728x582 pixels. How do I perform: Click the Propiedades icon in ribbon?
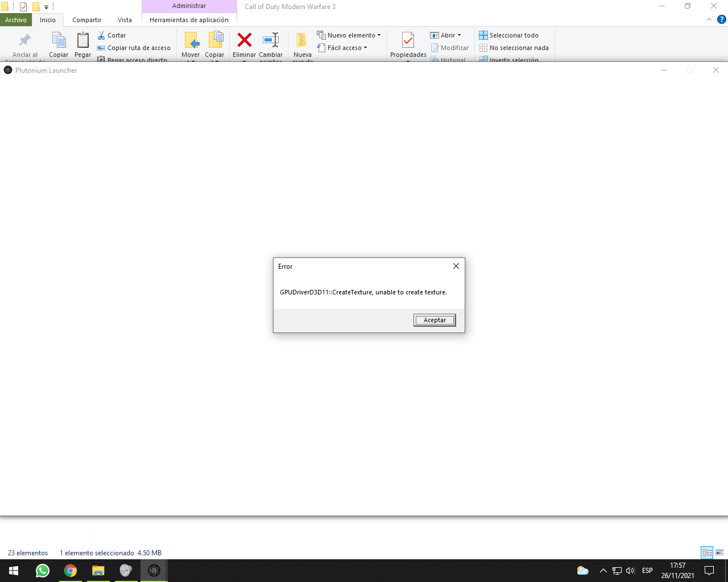(x=408, y=41)
